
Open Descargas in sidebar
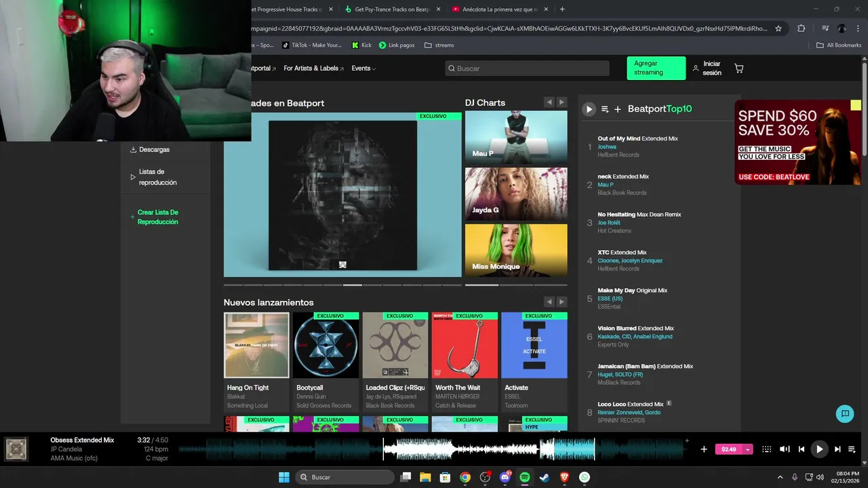pos(150,150)
